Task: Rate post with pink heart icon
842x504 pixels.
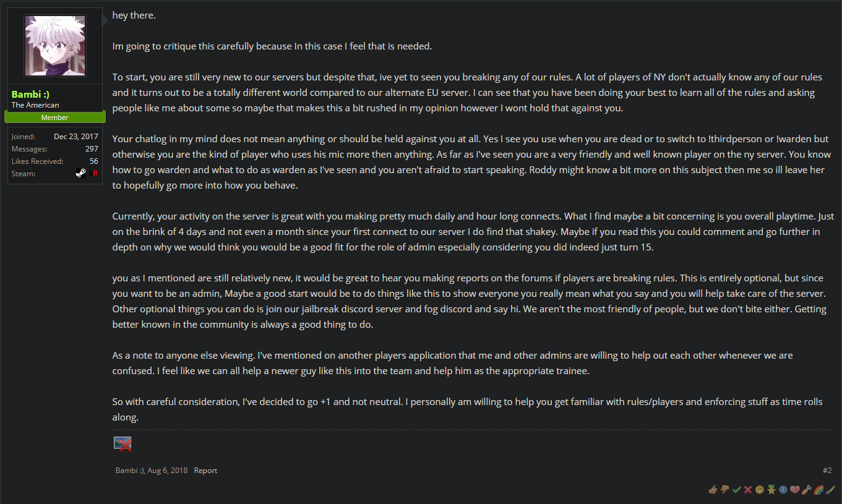Action: [x=795, y=490]
